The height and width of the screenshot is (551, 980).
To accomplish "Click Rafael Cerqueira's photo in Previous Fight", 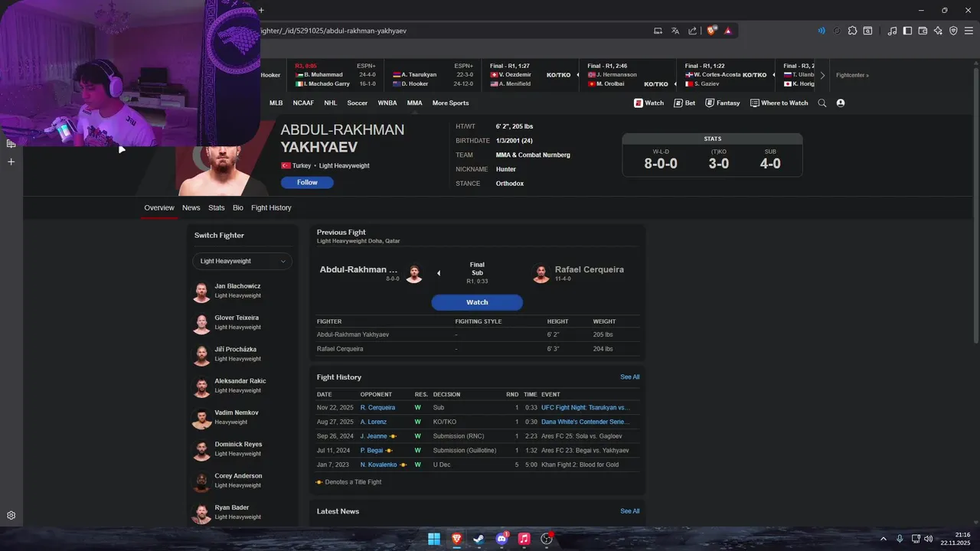I will 541,274.
